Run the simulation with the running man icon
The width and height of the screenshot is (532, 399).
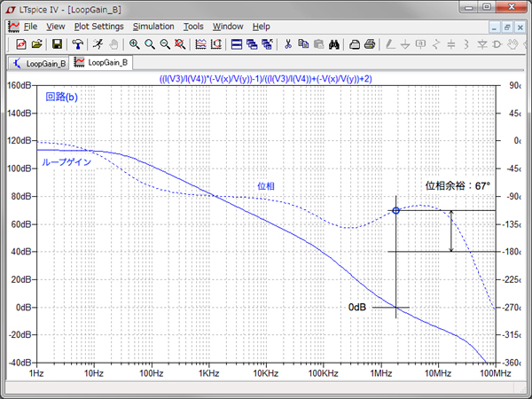pyautogui.click(x=97, y=43)
